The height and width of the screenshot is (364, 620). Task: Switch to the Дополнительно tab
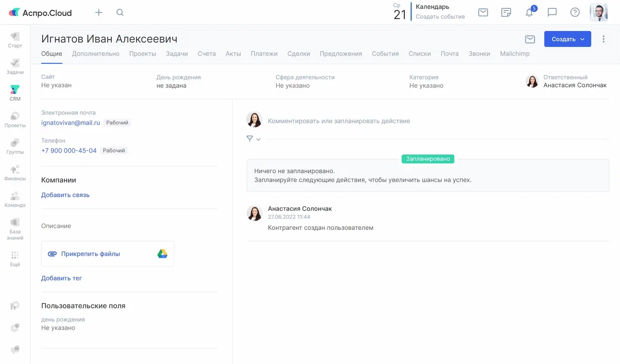pos(95,54)
